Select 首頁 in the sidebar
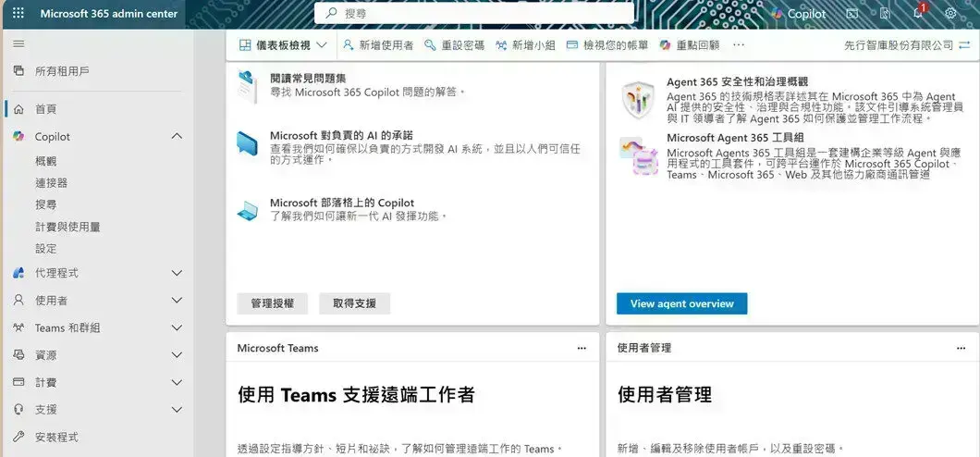980x457 pixels. pyautogui.click(x=45, y=109)
